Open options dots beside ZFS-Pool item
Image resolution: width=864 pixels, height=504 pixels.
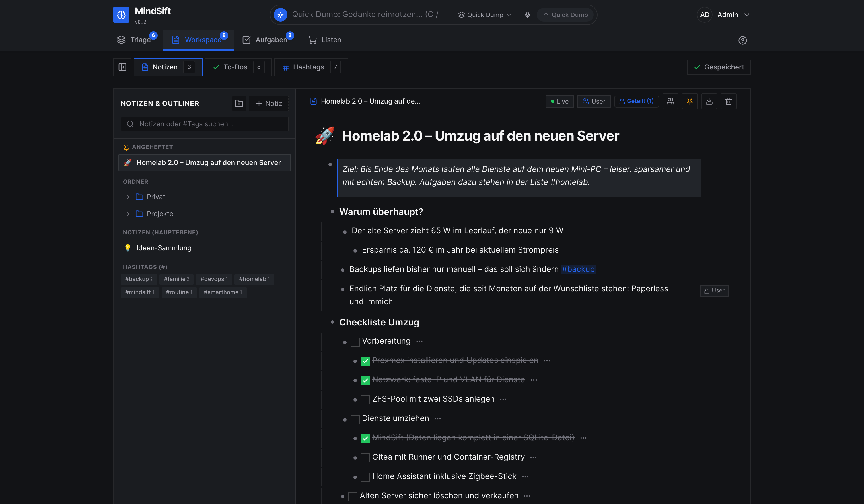(x=503, y=399)
